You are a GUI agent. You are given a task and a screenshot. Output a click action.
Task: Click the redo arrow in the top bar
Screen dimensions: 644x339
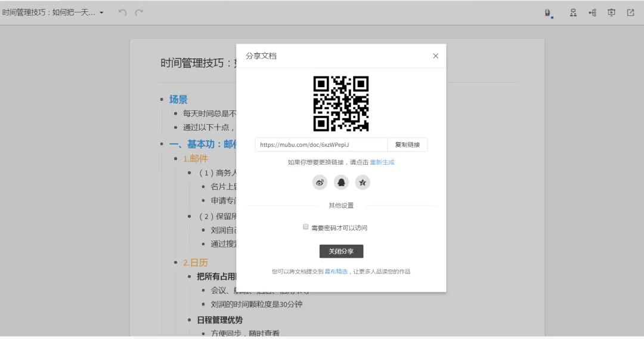click(x=139, y=13)
